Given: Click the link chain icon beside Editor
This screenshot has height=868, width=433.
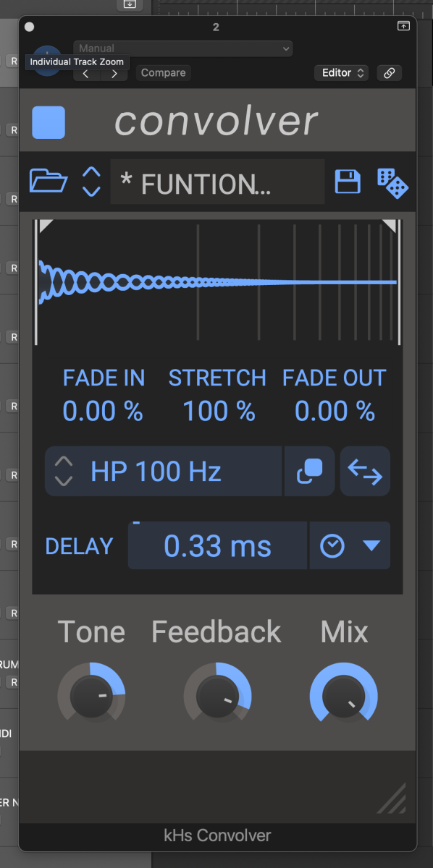Looking at the screenshot, I should [390, 73].
